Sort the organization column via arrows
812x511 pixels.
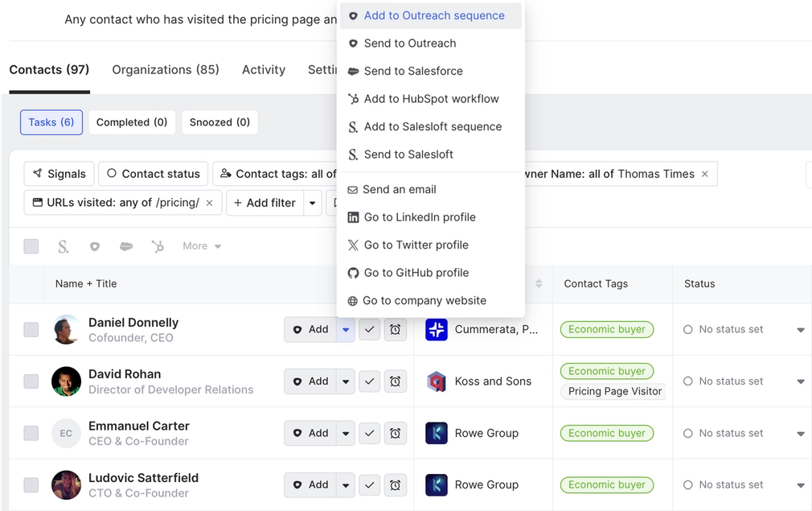pos(539,283)
